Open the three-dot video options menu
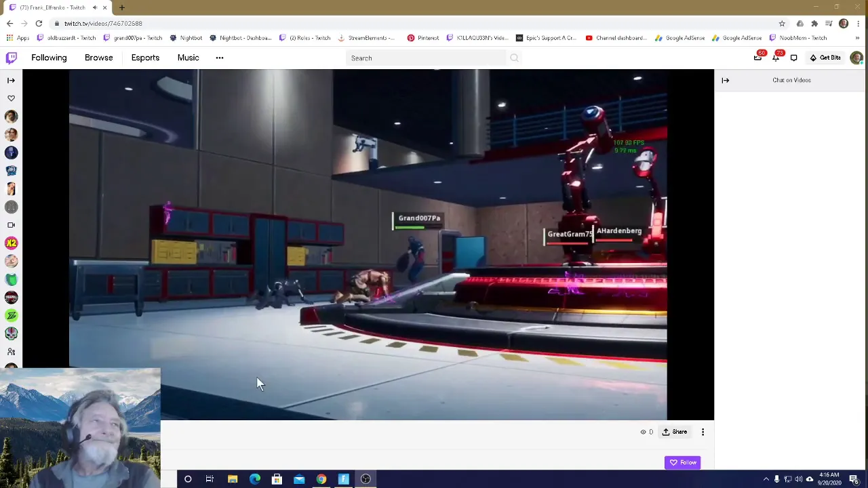The height and width of the screenshot is (488, 868). coord(703,432)
